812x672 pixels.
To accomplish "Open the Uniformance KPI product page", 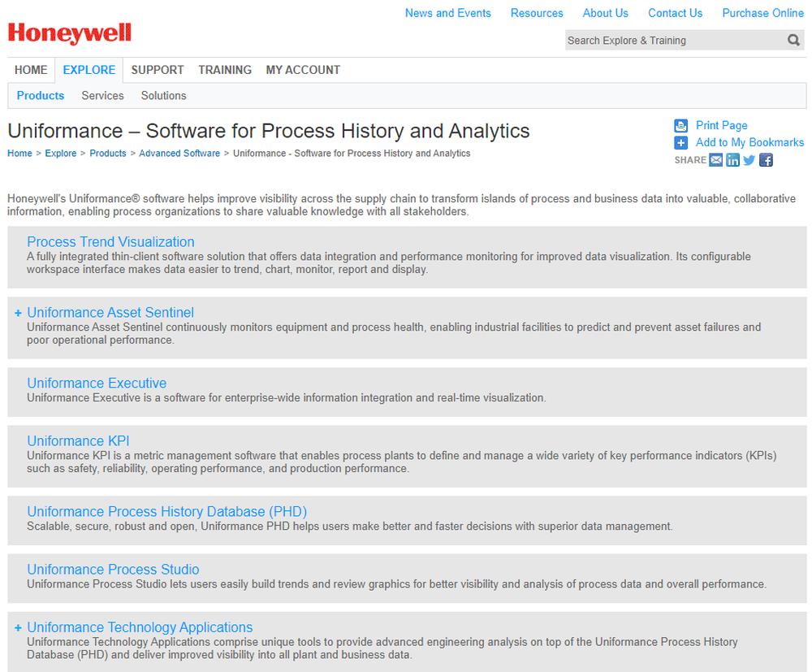I will 78,440.
